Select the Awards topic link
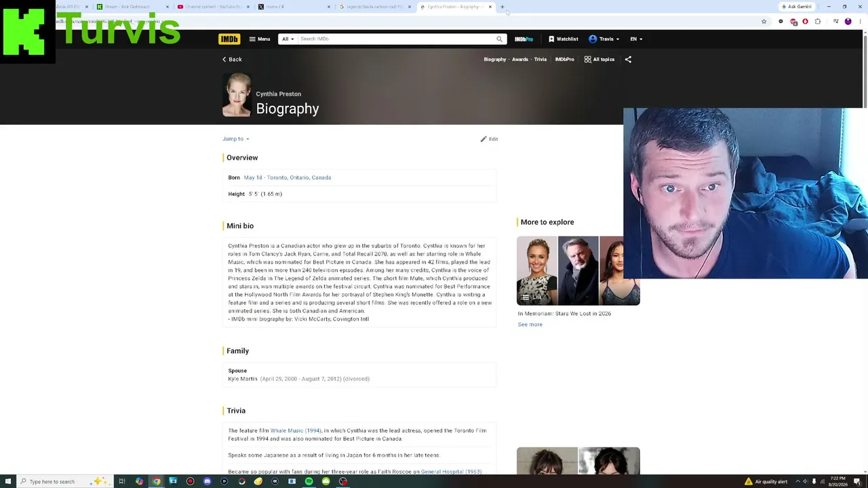Image resolution: width=868 pixels, height=488 pixels. pyautogui.click(x=520, y=60)
